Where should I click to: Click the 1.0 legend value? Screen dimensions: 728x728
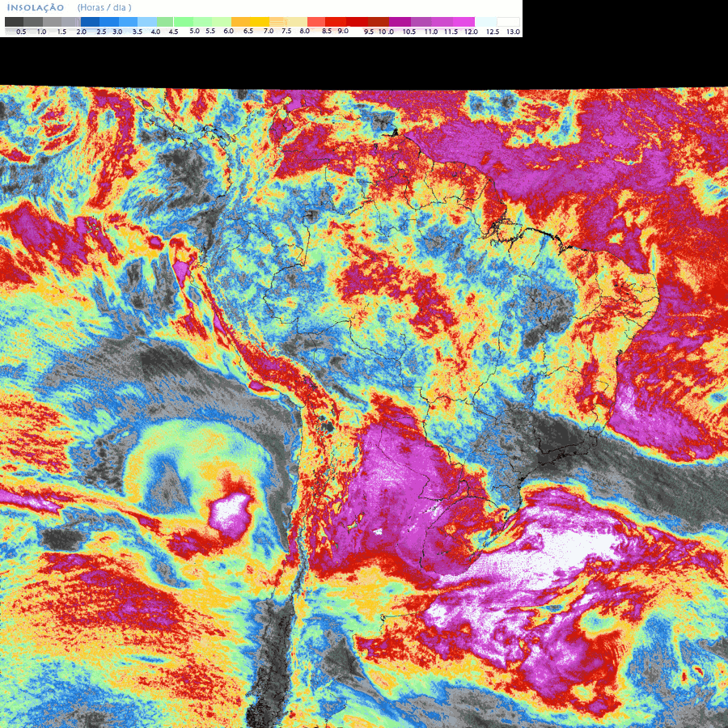click(x=41, y=32)
